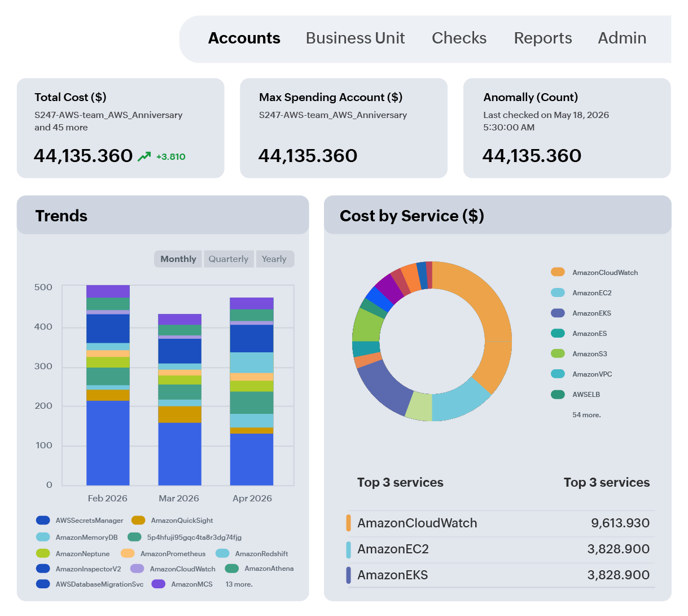Click the Feb 2026 stacked bar

[108, 385]
